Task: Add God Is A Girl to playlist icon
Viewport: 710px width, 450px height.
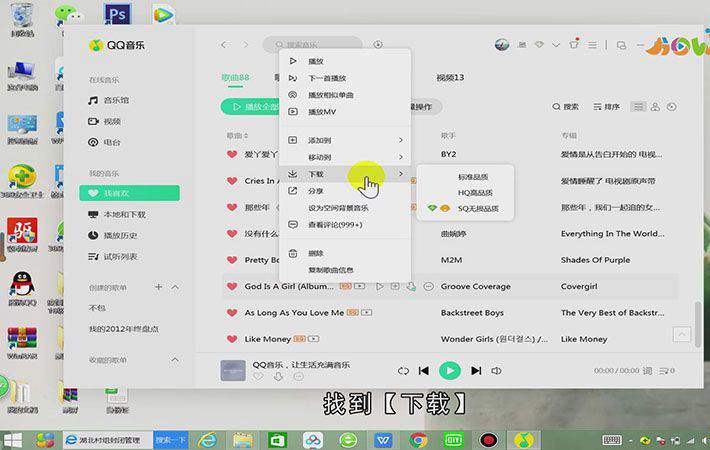Action: pos(395,286)
